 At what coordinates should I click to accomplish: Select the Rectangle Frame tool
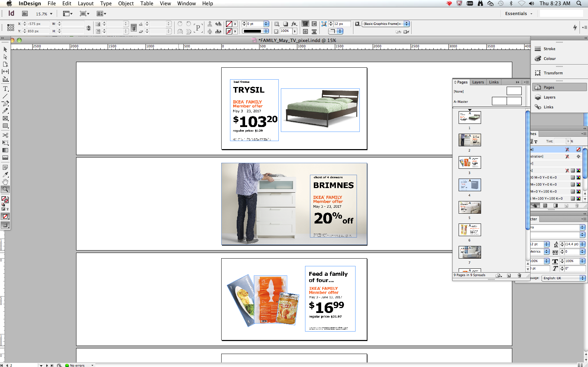point(5,119)
